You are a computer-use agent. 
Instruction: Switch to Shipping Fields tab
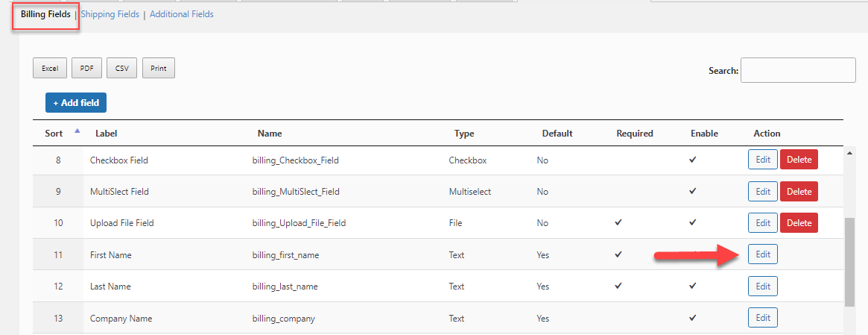click(x=110, y=14)
